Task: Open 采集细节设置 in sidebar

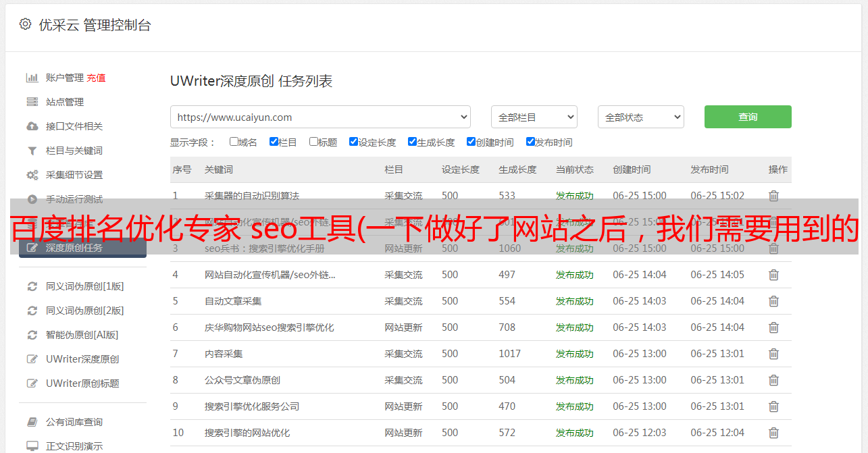Action: [74, 175]
